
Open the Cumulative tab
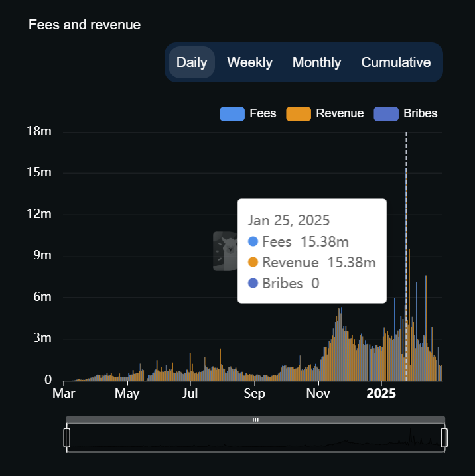[396, 62]
